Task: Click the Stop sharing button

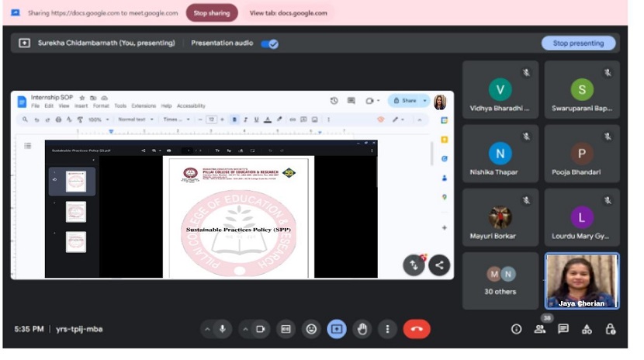Action: pos(212,13)
